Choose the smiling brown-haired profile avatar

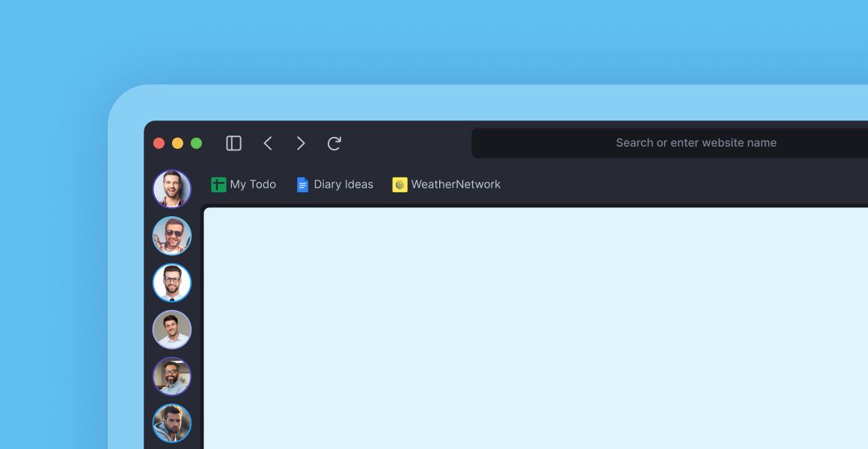click(x=172, y=329)
